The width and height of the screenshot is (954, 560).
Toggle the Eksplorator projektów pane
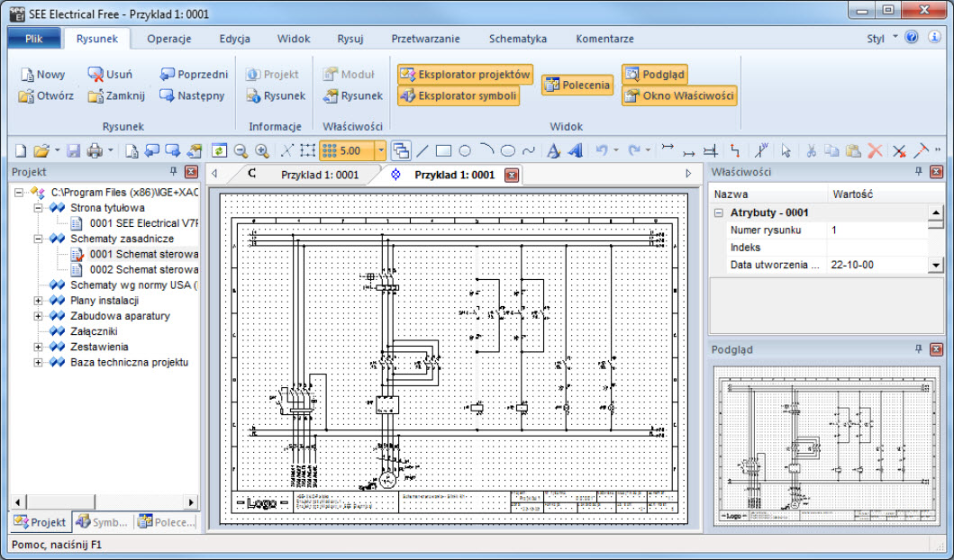pos(465,74)
